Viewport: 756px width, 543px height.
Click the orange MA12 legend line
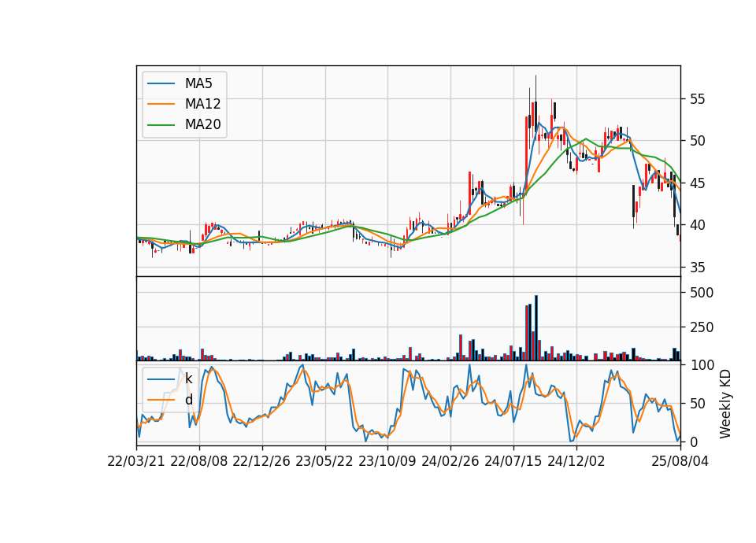[161, 104]
